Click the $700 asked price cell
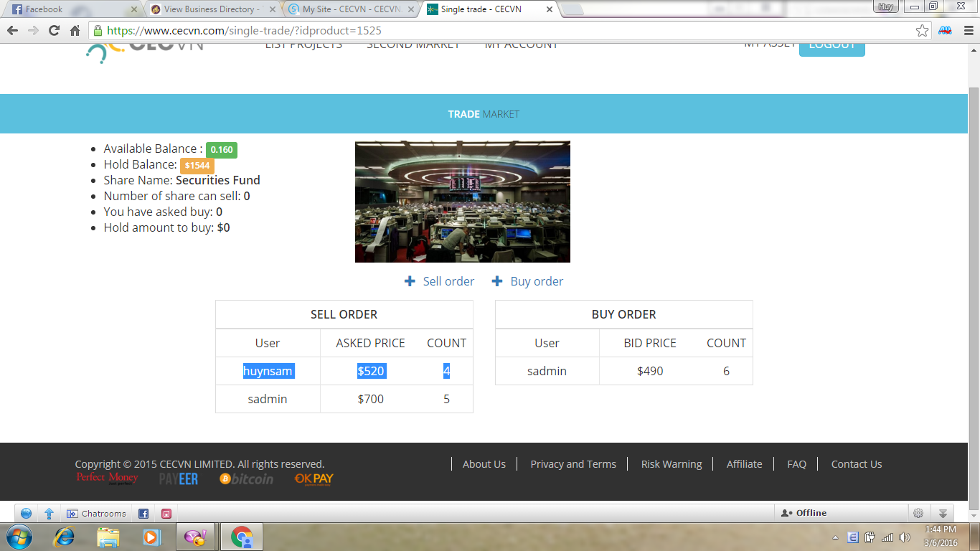The height and width of the screenshot is (551, 980). tap(371, 399)
